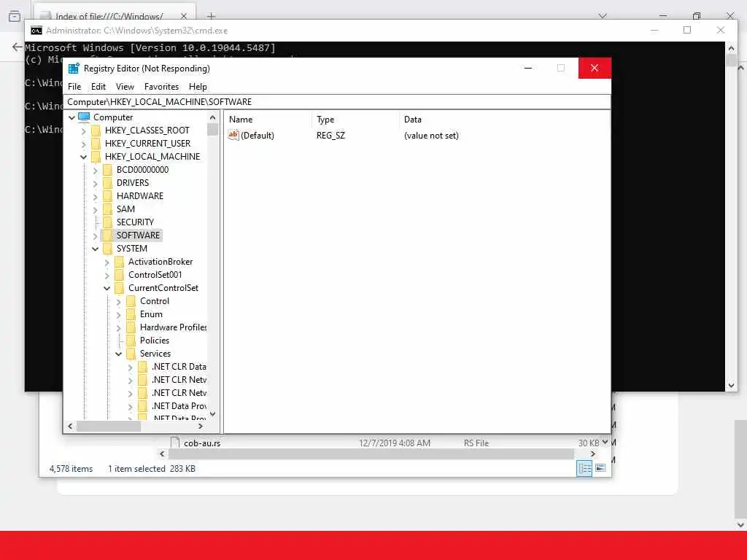Click the Hardware Profiles folder icon
The height and width of the screenshot is (560, 747).
(131, 327)
